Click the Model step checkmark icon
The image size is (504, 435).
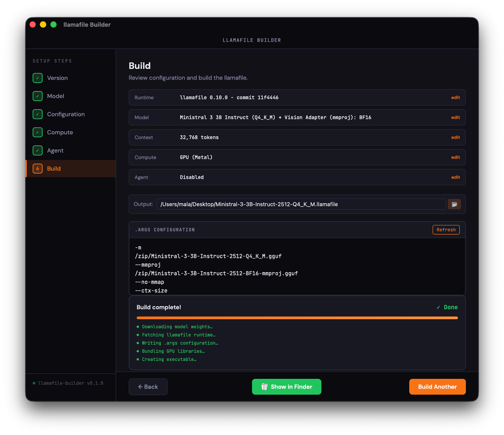37,96
